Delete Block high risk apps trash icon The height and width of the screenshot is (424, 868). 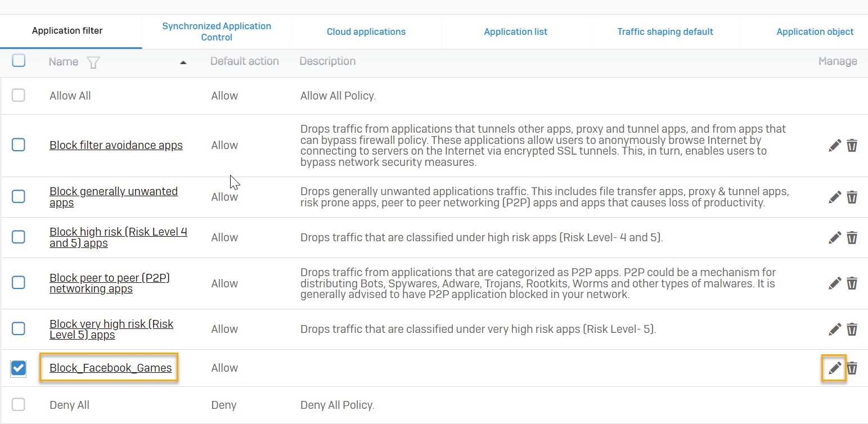coord(852,237)
